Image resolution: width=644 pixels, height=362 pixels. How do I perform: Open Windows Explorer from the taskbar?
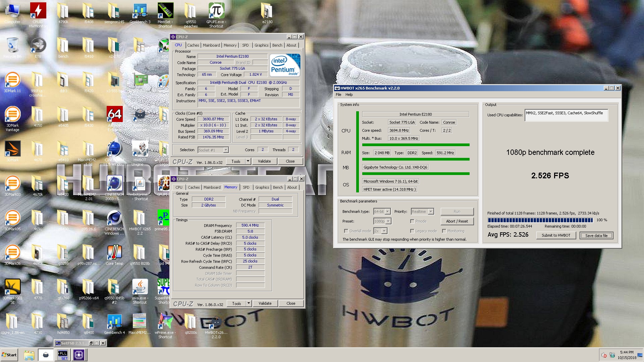pyautogui.click(x=29, y=355)
